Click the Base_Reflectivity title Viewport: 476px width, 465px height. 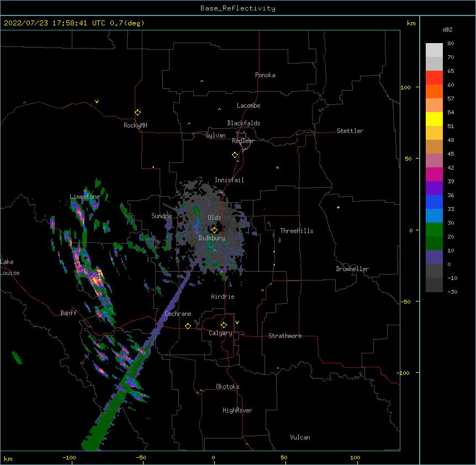coord(238,8)
